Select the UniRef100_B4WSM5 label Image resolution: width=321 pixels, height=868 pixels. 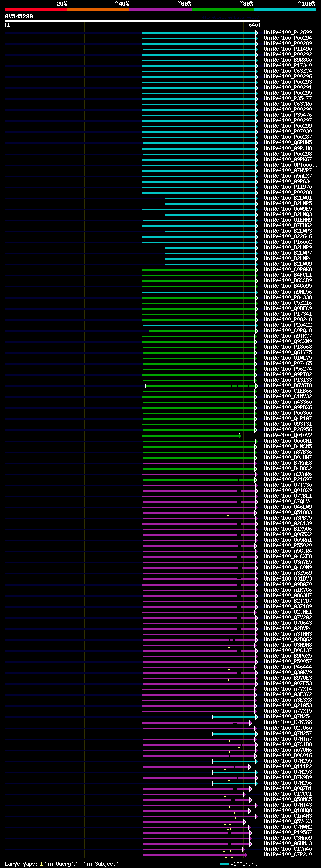pyautogui.click(x=288, y=446)
